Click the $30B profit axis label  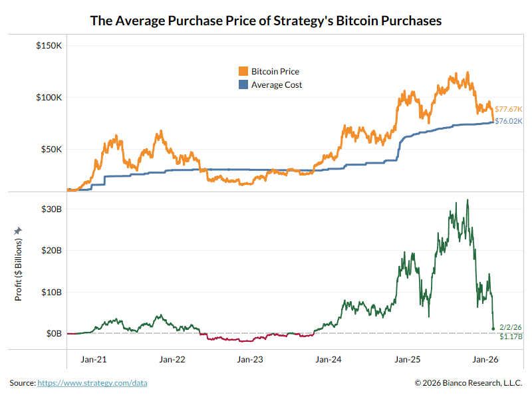(x=51, y=209)
